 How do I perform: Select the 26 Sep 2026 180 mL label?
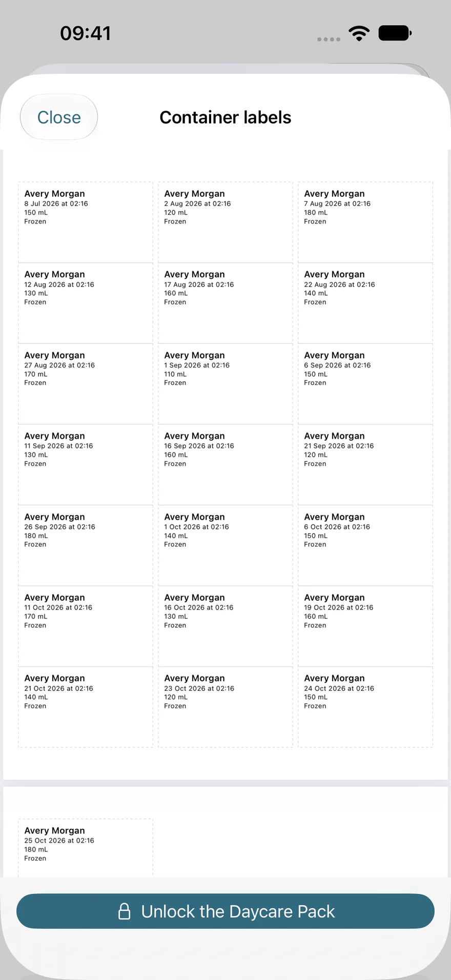click(86, 545)
